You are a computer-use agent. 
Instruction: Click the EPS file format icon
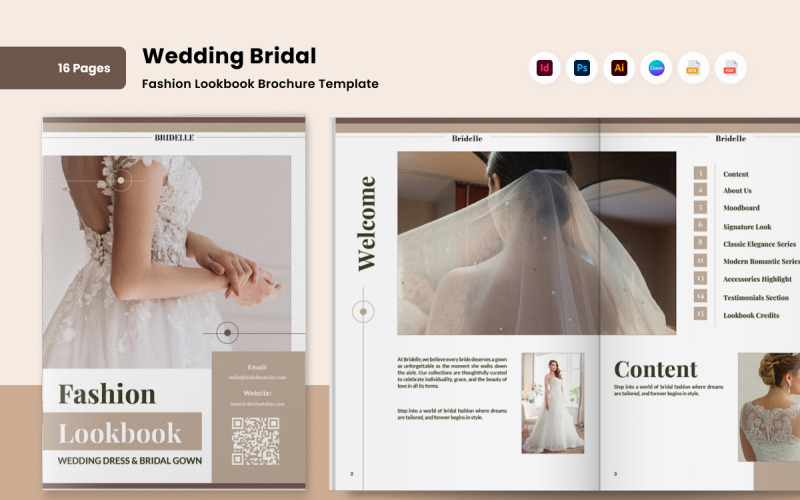(x=693, y=68)
